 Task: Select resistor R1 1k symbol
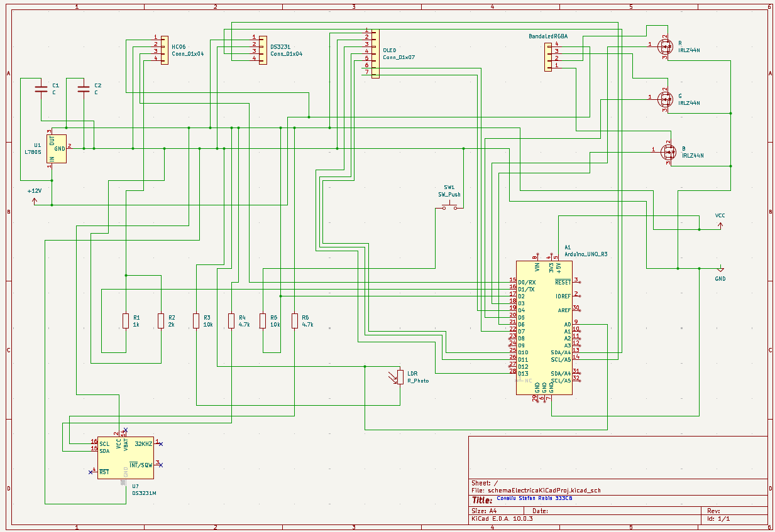[x=126, y=321]
